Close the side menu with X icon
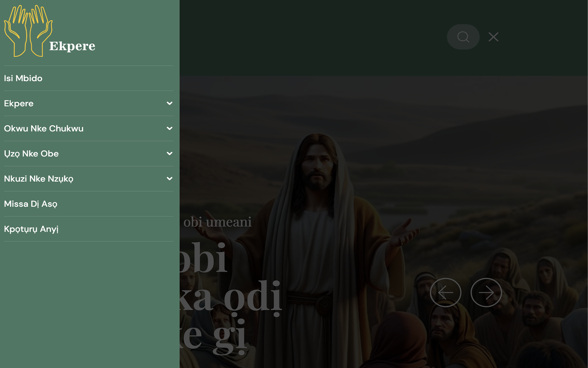Image resolution: width=588 pixels, height=368 pixels. click(x=493, y=37)
